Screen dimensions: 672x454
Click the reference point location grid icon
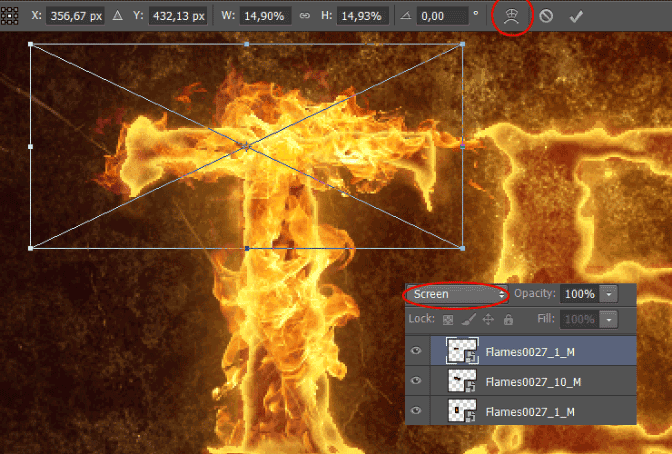point(9,16)
